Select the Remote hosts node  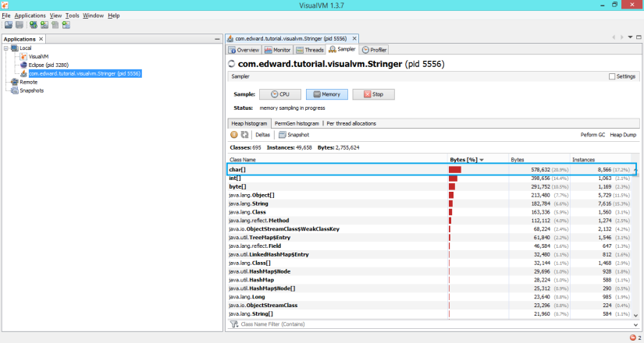[x=28, y=82]
